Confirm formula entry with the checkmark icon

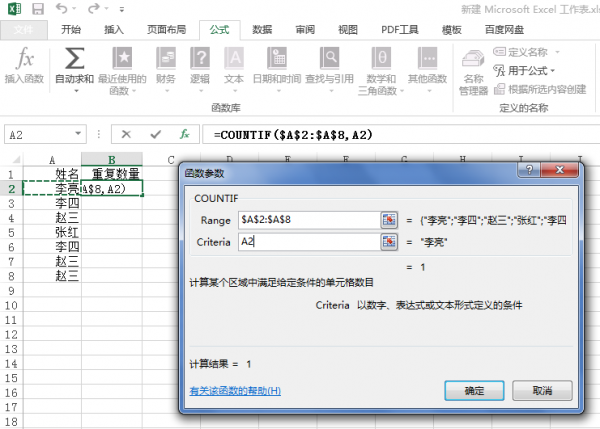[x=155, y=134]
